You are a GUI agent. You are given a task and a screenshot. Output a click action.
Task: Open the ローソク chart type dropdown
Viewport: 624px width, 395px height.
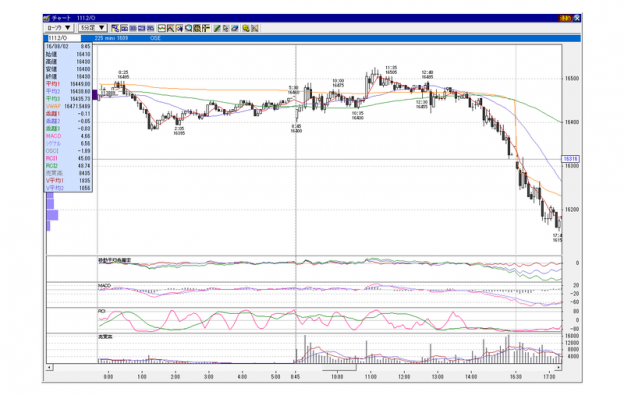point(58,28)
